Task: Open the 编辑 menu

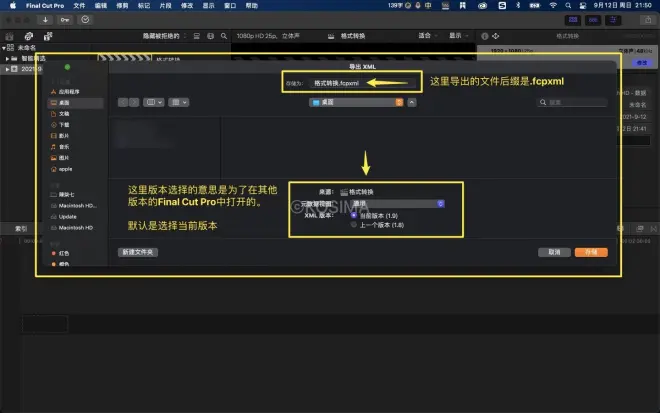Action: (x=101, y=5)
